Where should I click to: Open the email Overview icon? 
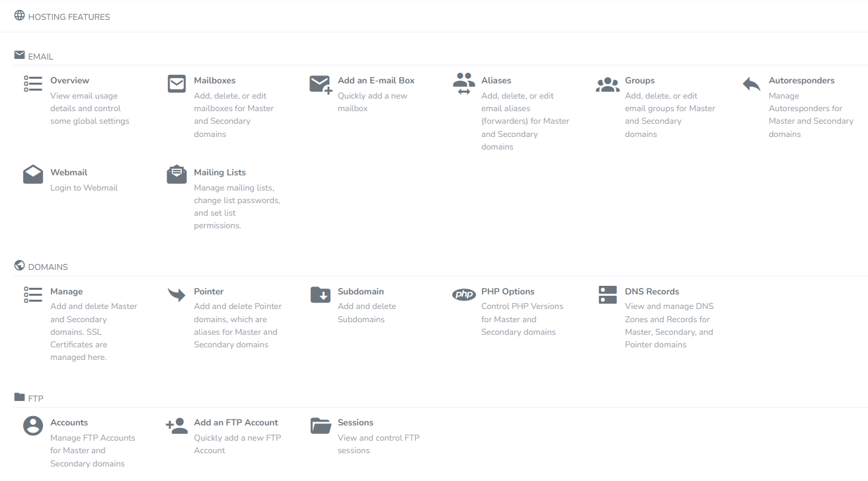[x=32, y=83]
